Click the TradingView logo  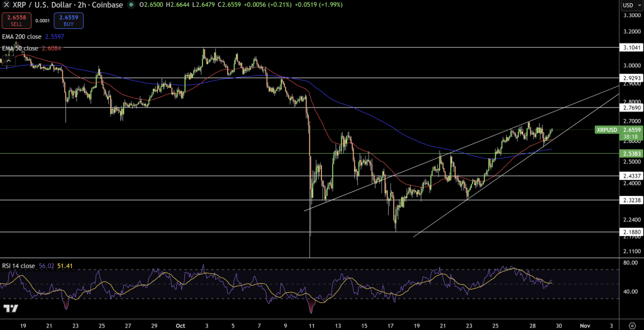pos(10,309)
